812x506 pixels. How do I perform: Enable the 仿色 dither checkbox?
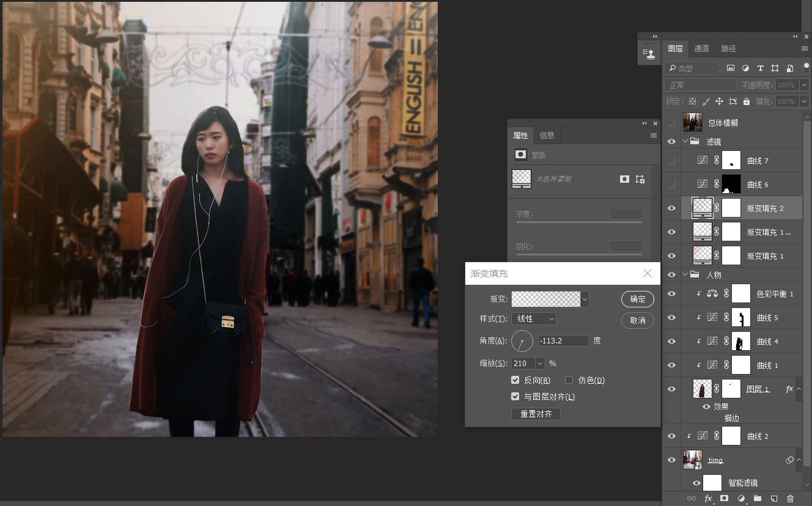coord(569,380)
